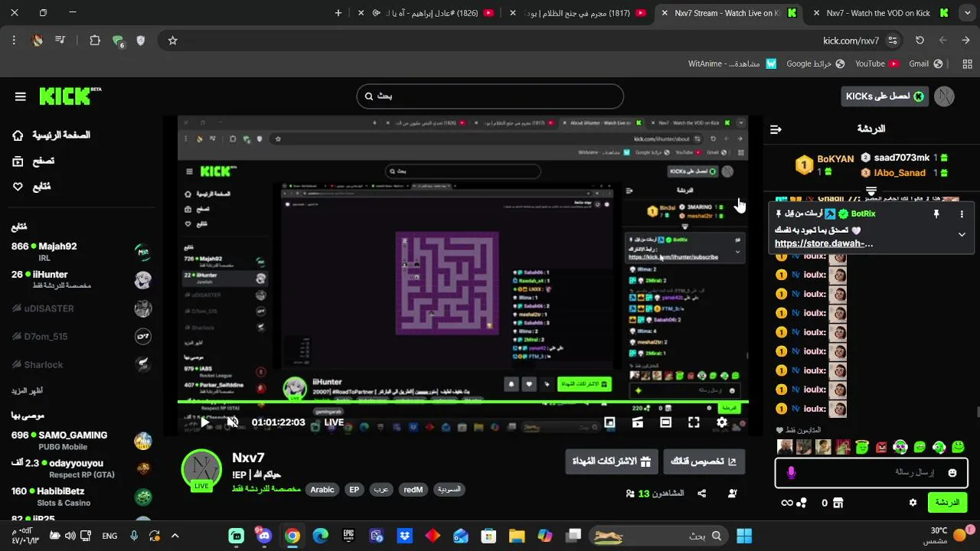Open the Gmail bookmark
Viewport: 980px width, 551px height.
pos(926,64)
